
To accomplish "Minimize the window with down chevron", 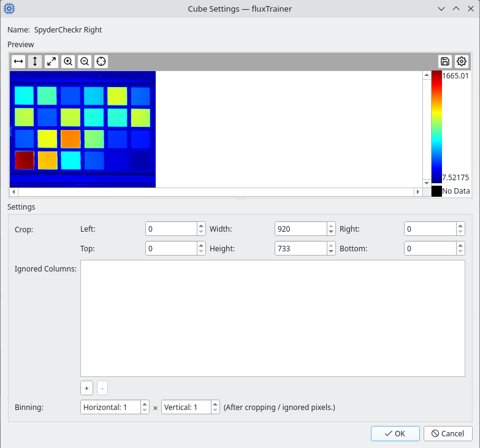I will pos(441,9).
